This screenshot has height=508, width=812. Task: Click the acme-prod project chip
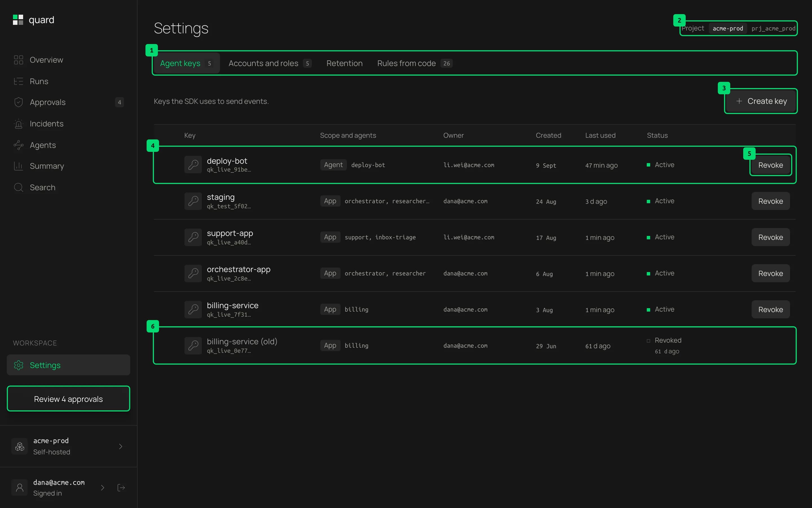click(x=728, y=29)
